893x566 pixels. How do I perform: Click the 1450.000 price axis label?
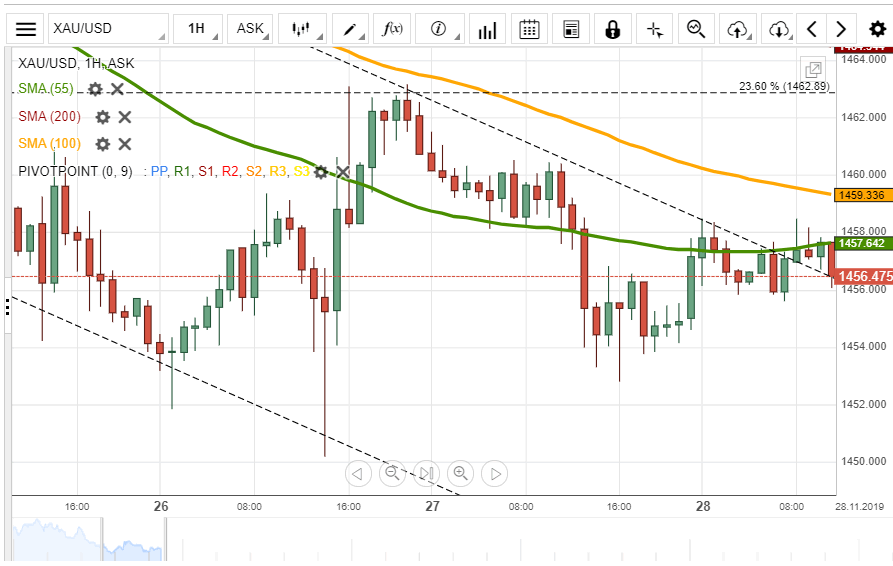(x=863, y=461)
